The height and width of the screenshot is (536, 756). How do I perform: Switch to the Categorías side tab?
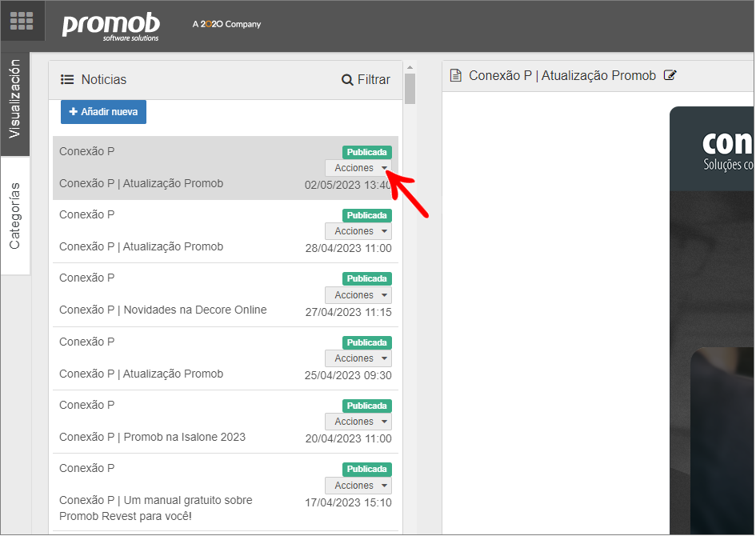[15, 216]
